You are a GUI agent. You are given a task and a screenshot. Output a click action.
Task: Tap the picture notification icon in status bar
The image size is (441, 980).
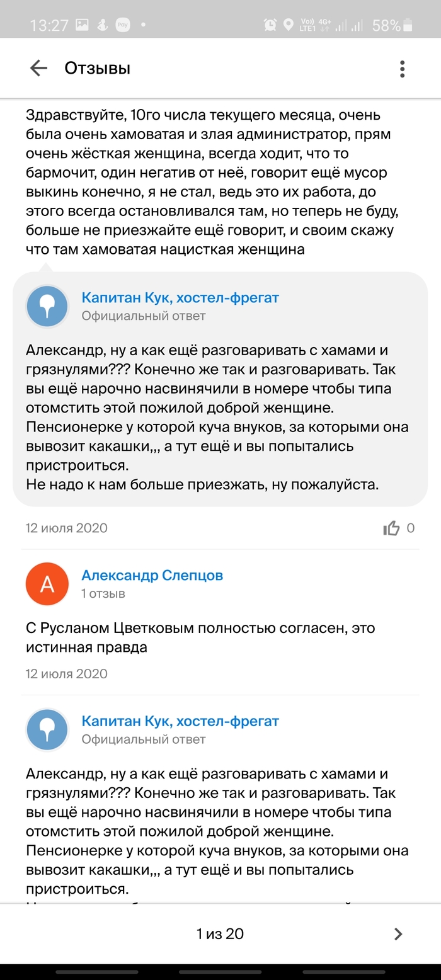click(82, 25)
